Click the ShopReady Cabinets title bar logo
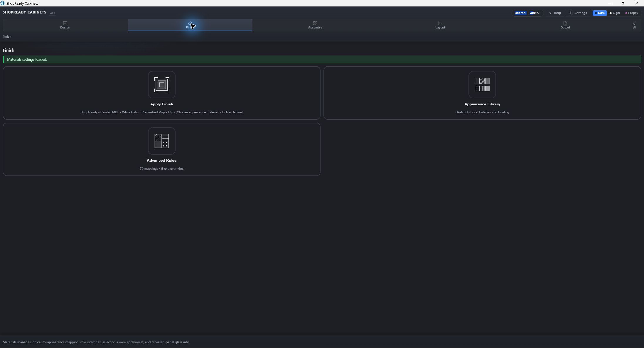Screen dimensions: 644x348 pos(2,3)
